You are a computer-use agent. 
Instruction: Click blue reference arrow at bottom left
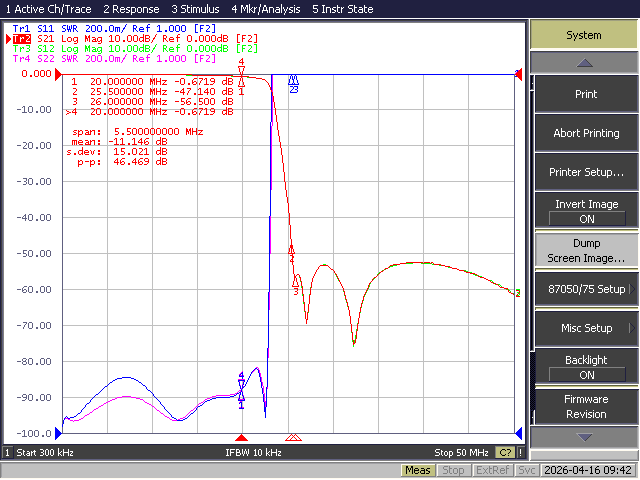point(58,433)
